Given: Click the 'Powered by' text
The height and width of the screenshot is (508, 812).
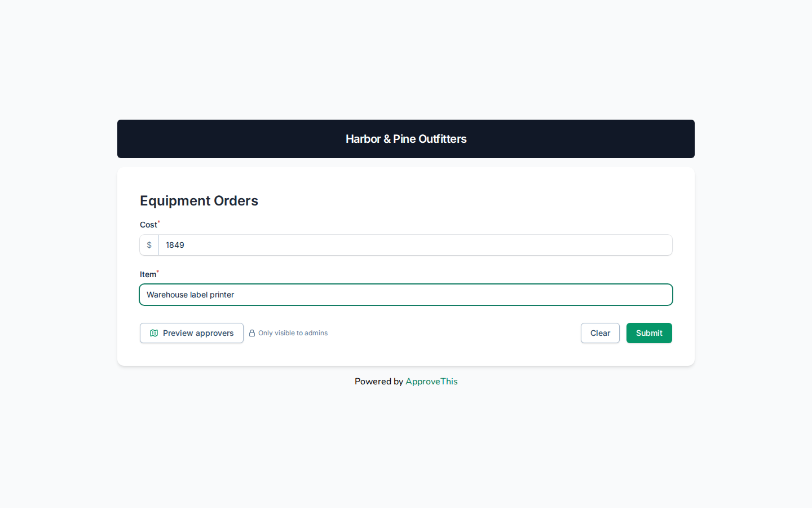Looking at the screenshot, I should 379,382.
